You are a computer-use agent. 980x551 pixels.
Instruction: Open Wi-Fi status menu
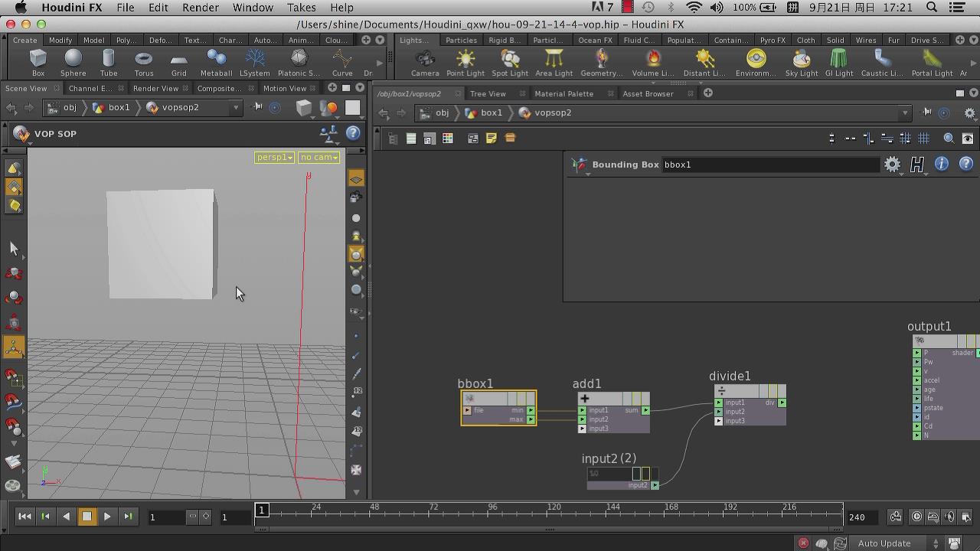tap(694, 8)
